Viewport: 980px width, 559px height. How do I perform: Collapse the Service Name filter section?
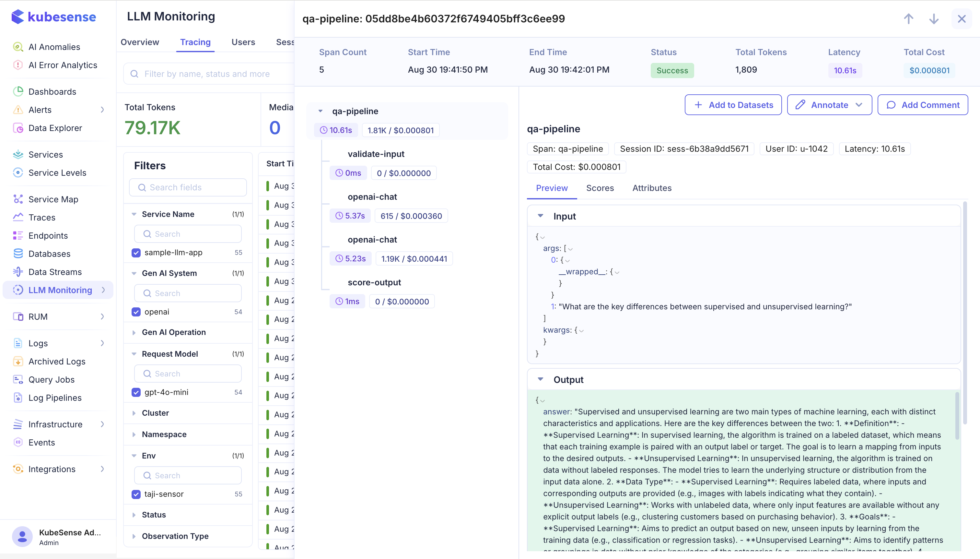coord(134,214)
